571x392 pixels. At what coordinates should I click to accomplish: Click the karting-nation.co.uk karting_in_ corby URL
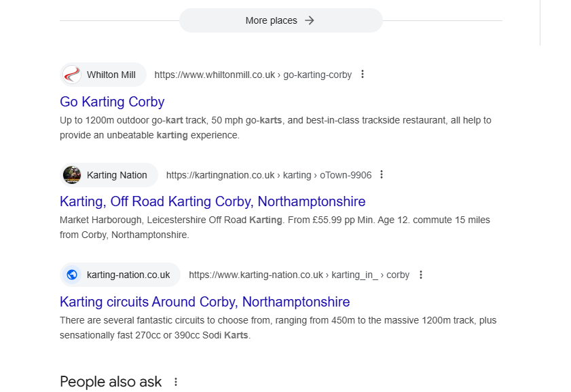[299, 275]
